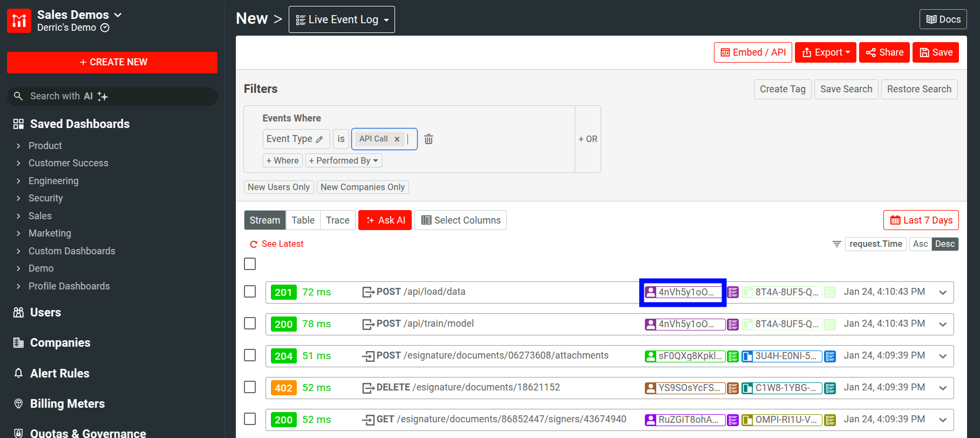Click the Share button
Viewport: 980px width, 438px height.
[884, 52]
